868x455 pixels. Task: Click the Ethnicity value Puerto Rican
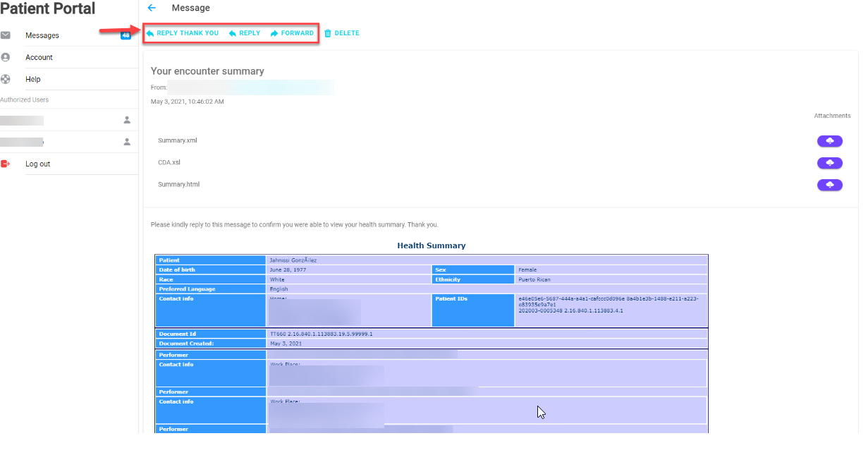(534, 279)
